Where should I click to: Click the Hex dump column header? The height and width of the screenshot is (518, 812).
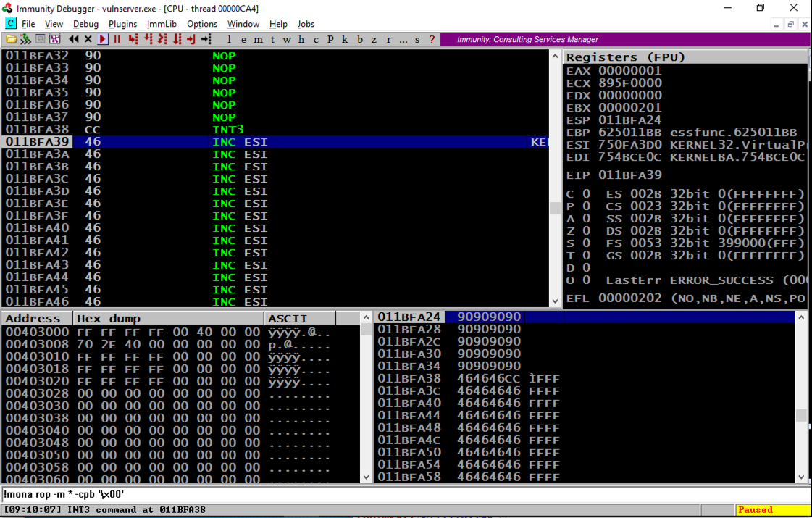(x=168, y=319)
